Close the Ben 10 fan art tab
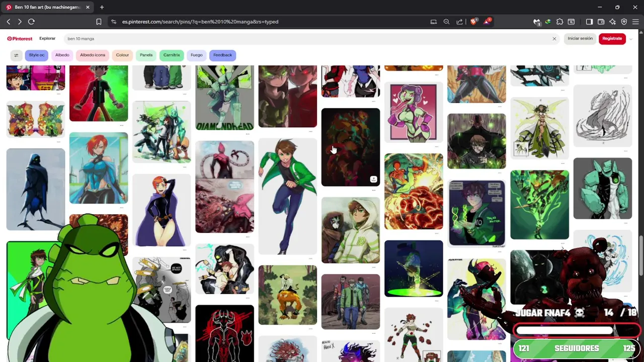644x362 pixels. (x=88, y=7)
